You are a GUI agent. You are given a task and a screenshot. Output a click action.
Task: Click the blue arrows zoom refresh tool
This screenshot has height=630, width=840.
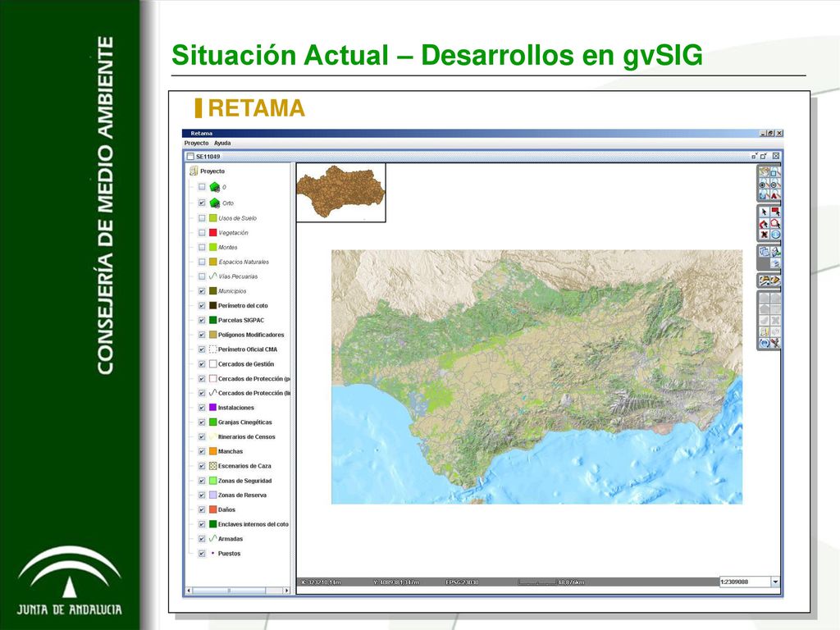(764, 195)
